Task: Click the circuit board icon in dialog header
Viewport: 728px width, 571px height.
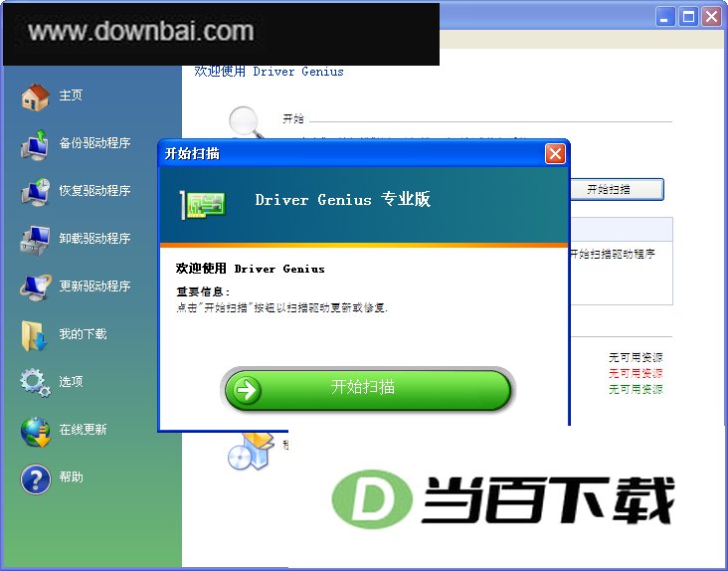Action: point(203,205)
